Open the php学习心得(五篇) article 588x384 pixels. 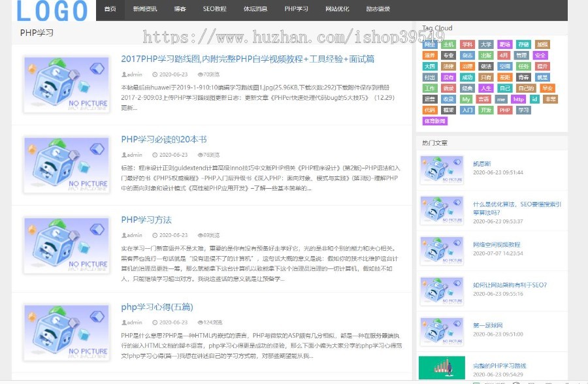pyautogui.click(x=157, y=307)
